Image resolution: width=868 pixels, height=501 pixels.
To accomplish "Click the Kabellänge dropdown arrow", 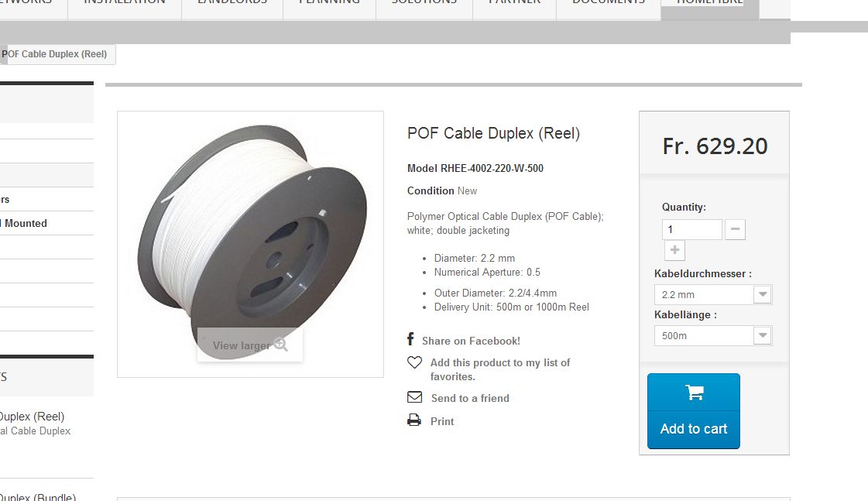I will click(x=762, y=335).
